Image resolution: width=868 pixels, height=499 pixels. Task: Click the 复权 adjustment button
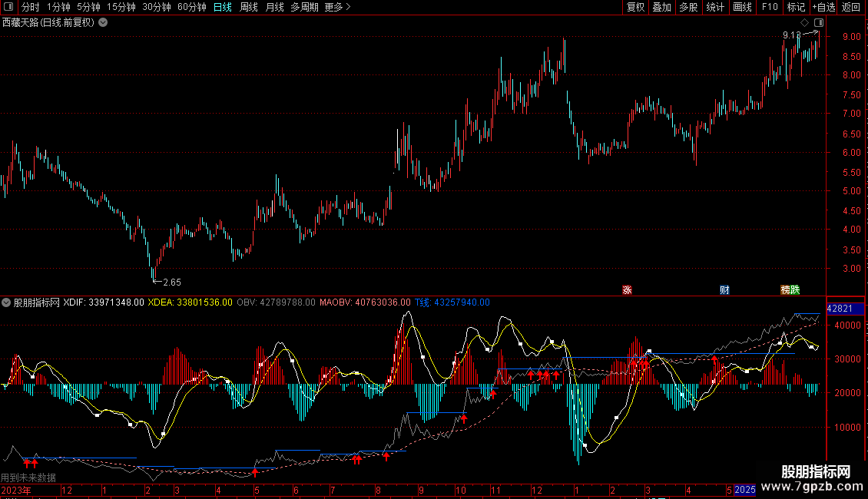point(635,7)
